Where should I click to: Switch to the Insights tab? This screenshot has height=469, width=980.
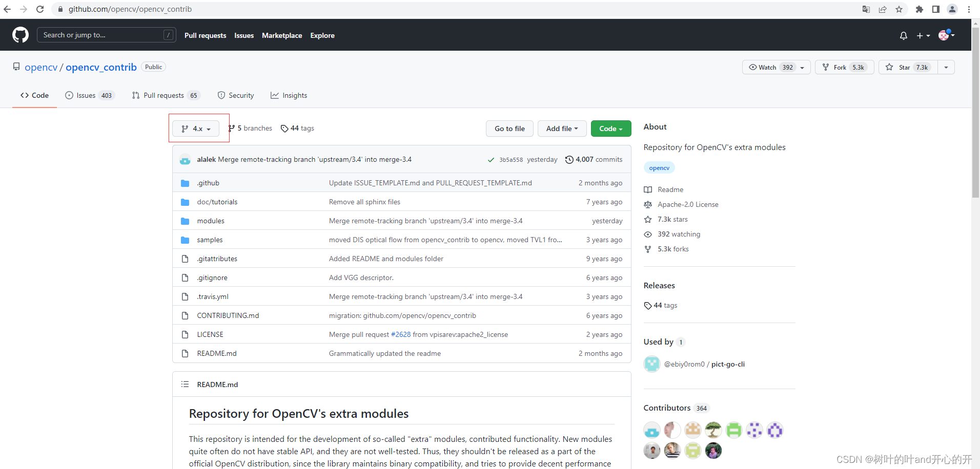[289, 95]
